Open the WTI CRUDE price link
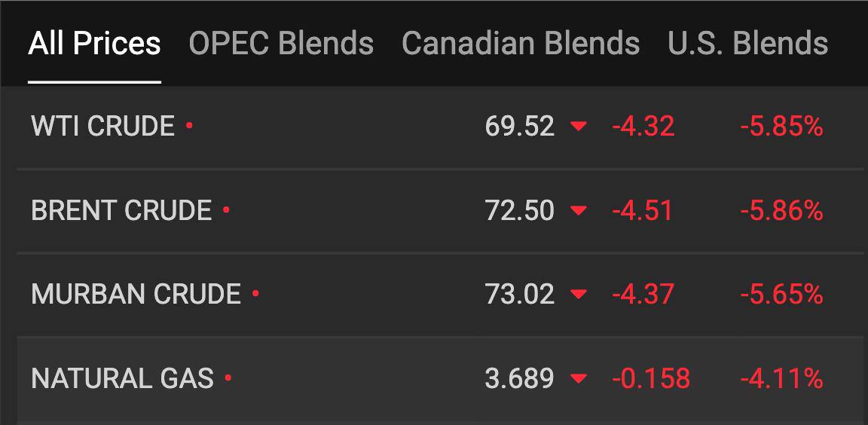868x425 pixels. coord(103,126)
